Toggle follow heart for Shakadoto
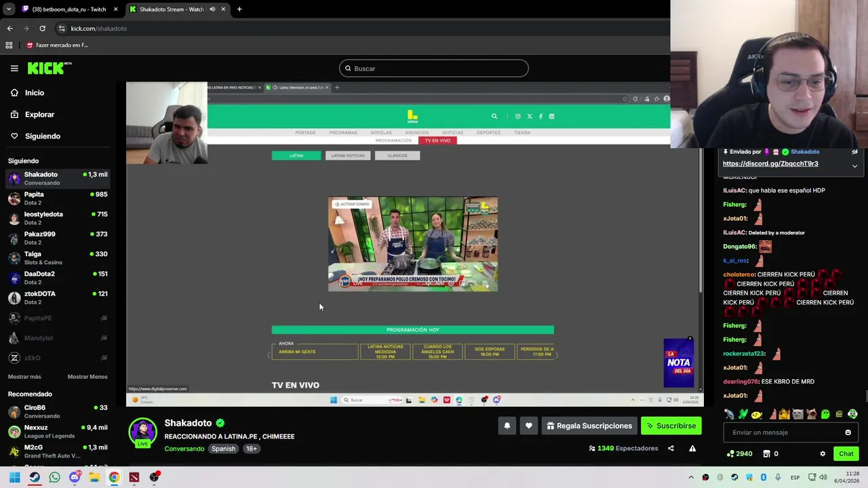 (529, 426)
